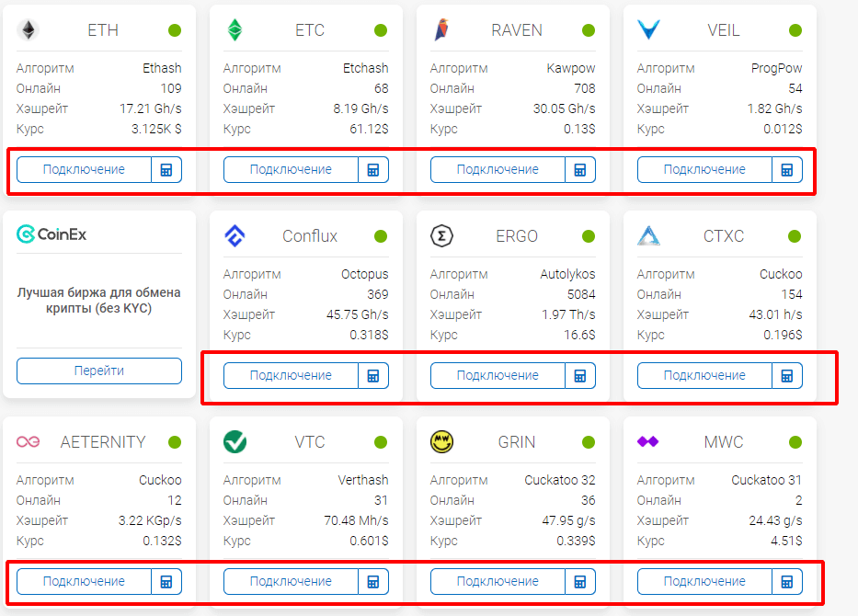Click VTC Подключение button
Image resolution: width=858 pixels, height=616 pixels.
tap(291, 582)
